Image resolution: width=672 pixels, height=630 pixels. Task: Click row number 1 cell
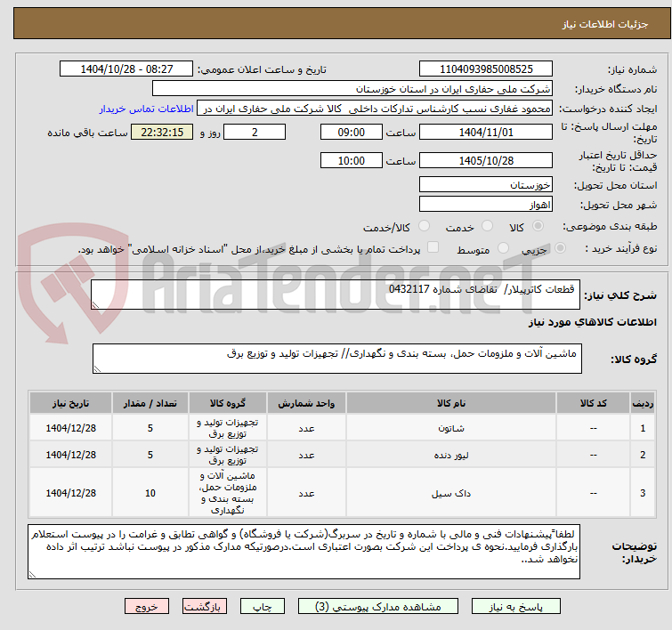pos(643,428)
